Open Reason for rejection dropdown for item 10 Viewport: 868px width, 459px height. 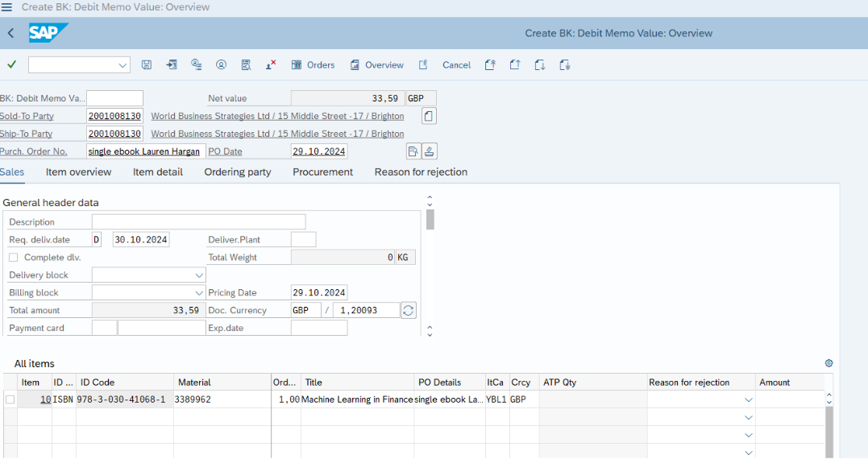click(x=749, y=400)
